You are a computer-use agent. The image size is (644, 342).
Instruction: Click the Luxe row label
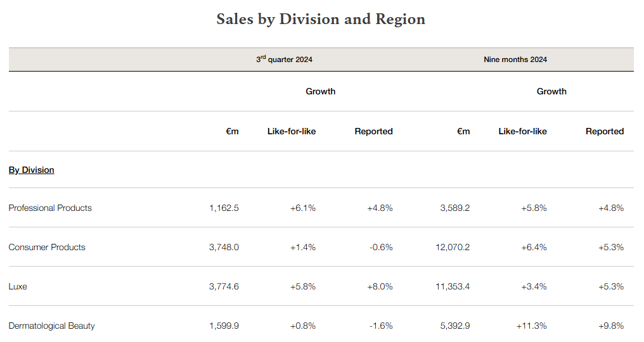(18, 286)
